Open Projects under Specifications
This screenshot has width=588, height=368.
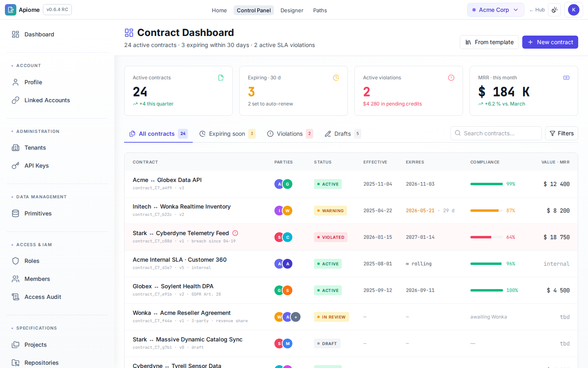(57, 345)
